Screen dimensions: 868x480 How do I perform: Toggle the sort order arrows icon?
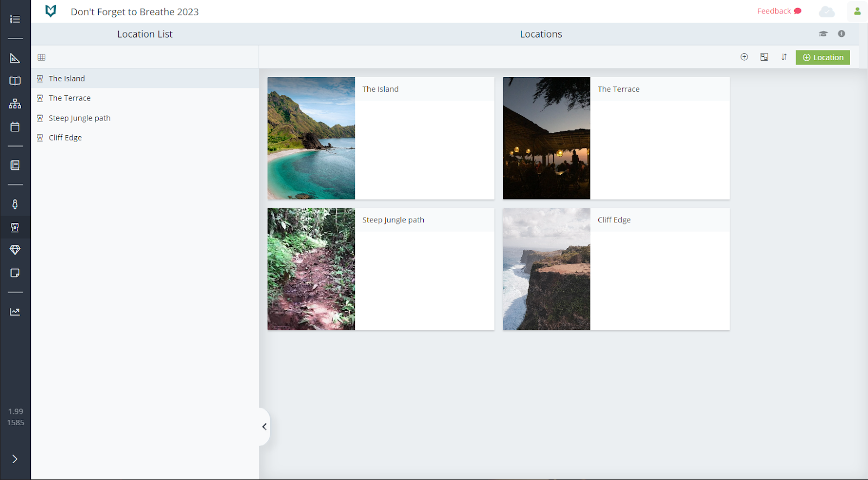784,57
